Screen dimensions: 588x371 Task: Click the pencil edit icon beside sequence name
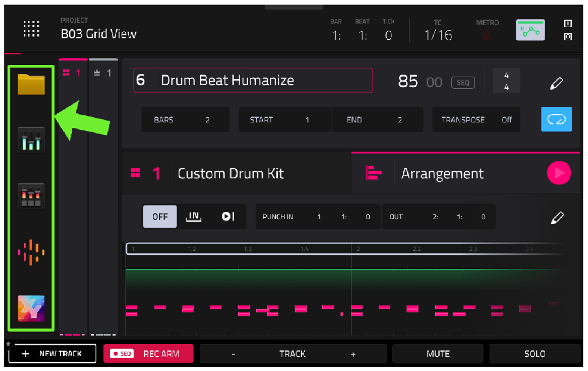556,83
